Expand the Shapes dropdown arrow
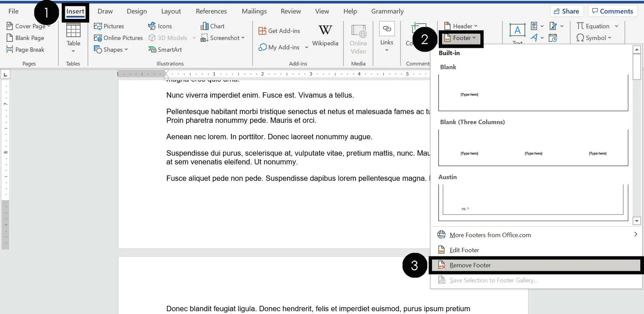This screenshot has height=314, width=644. (x=126, y=50)
